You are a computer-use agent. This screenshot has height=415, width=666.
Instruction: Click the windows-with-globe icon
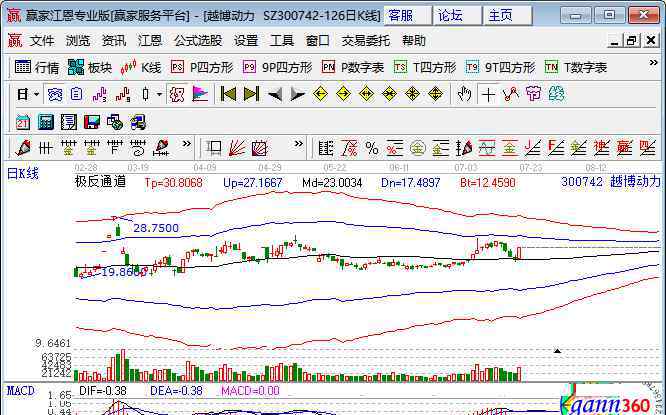pos(115,122)
